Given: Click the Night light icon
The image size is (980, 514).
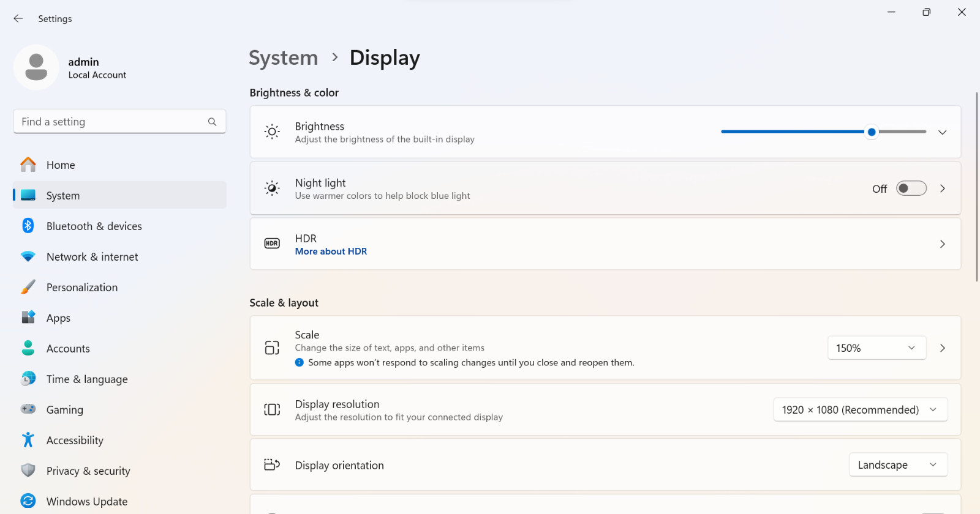Looking at the screenshot, I should tap(272, 188).
